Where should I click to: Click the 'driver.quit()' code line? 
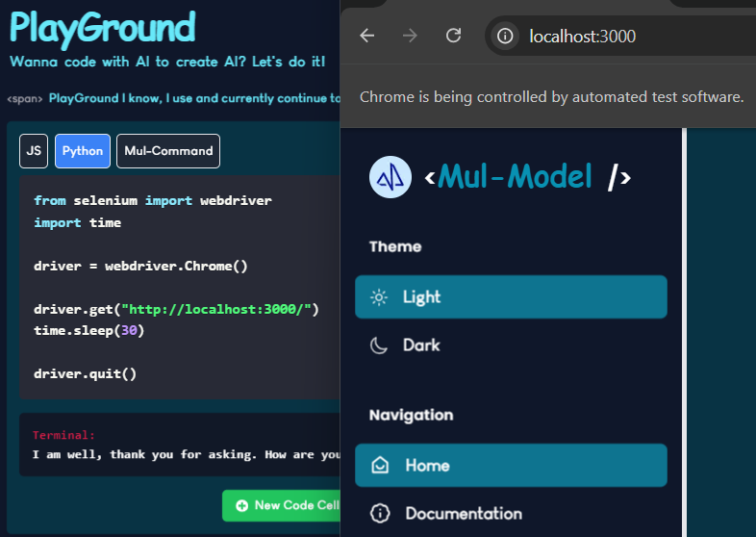coord(86,374)
